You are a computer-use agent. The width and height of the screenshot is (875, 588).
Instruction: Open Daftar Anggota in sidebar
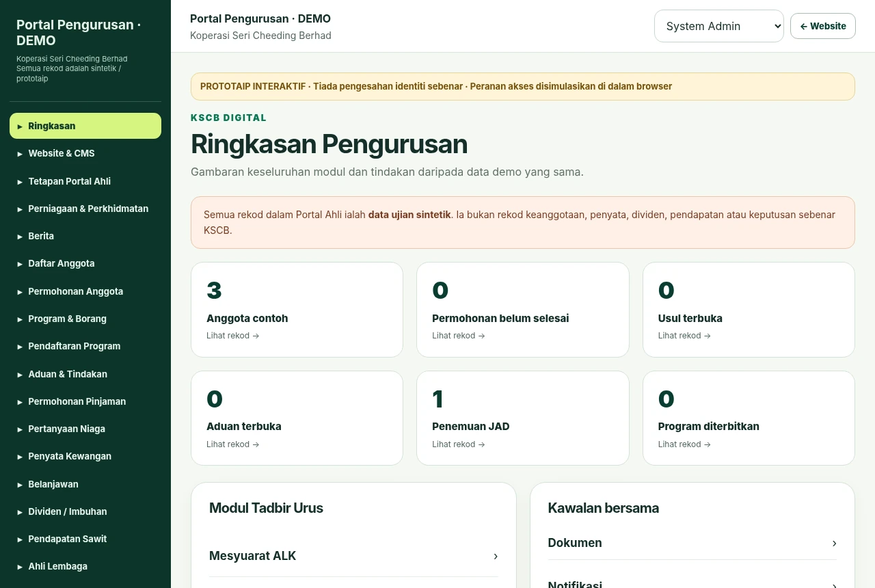[85, 263]
